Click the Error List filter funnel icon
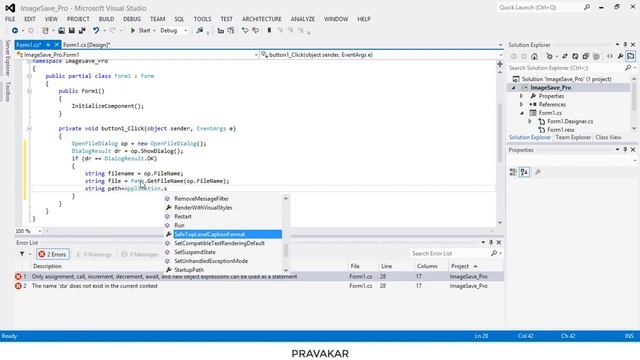Viewport: 640px width, 360px height. click(22, 254)
